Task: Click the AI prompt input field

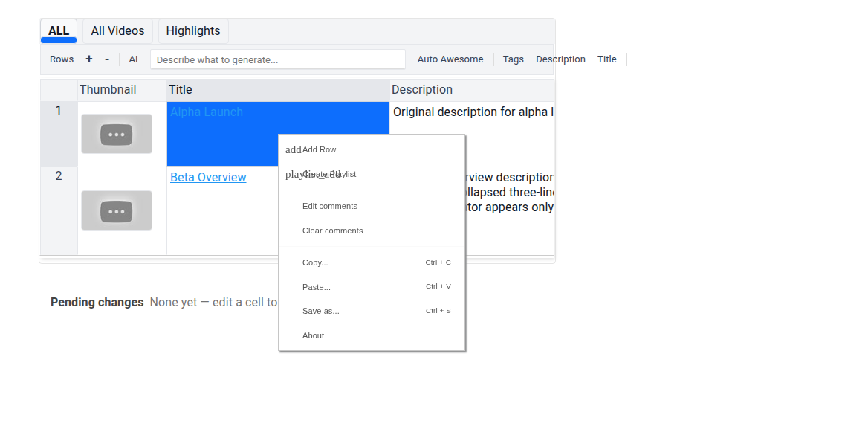Action: click(x=278, y=59)
